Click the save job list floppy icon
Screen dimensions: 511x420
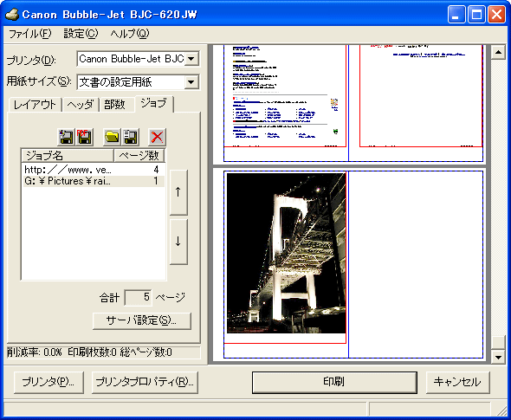coord(131,137)
